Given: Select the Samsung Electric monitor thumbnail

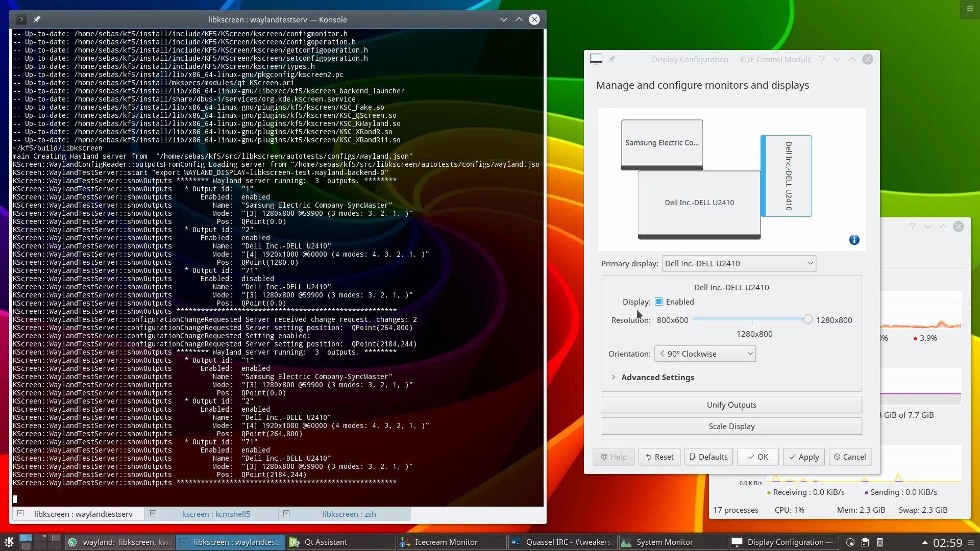Looking at the screenshot, I should [661, 143].
